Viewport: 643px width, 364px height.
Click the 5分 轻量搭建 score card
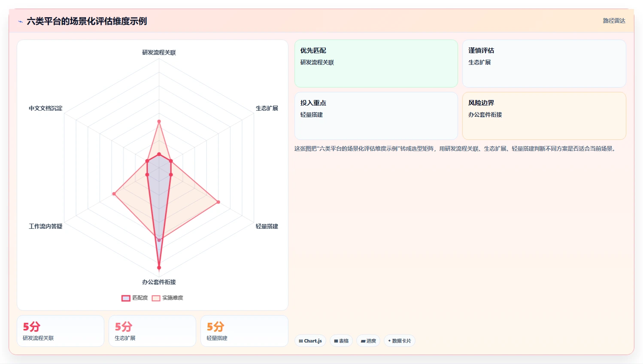coord(244,331)
